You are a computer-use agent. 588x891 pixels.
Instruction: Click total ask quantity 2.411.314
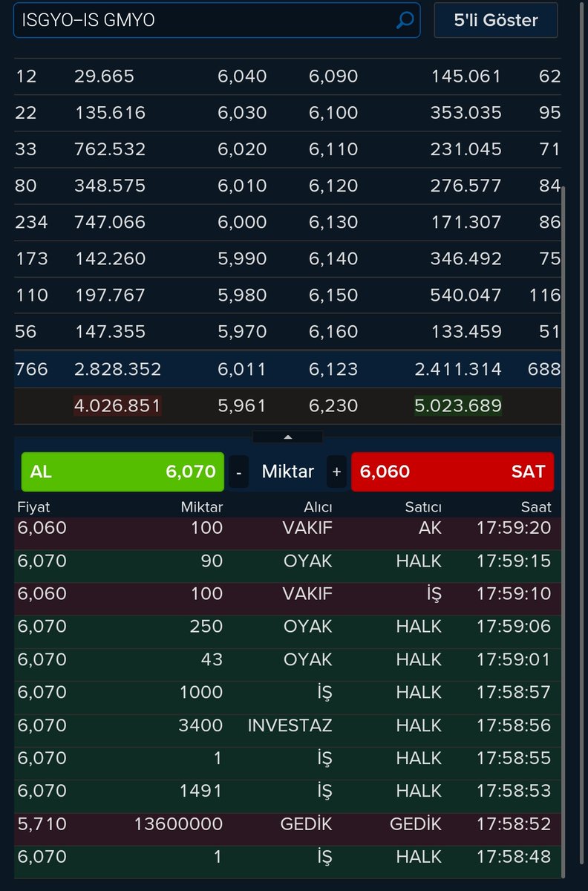point(458,369)
